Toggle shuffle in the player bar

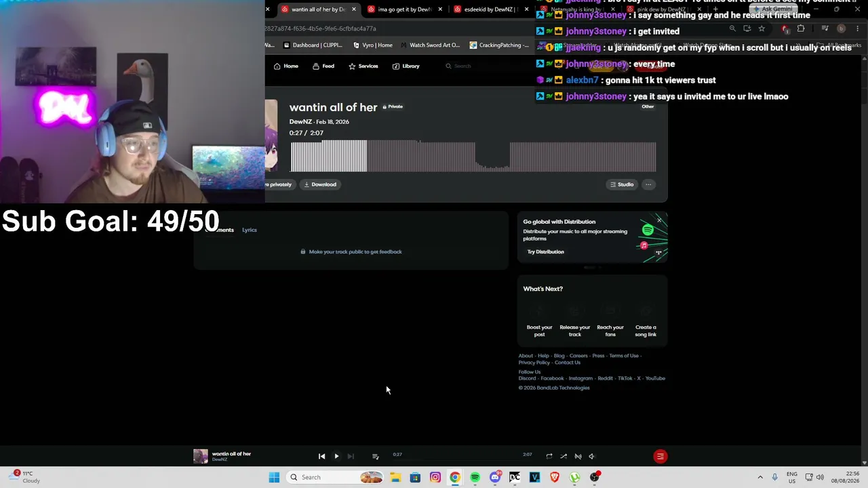click(x=564, y=456)
